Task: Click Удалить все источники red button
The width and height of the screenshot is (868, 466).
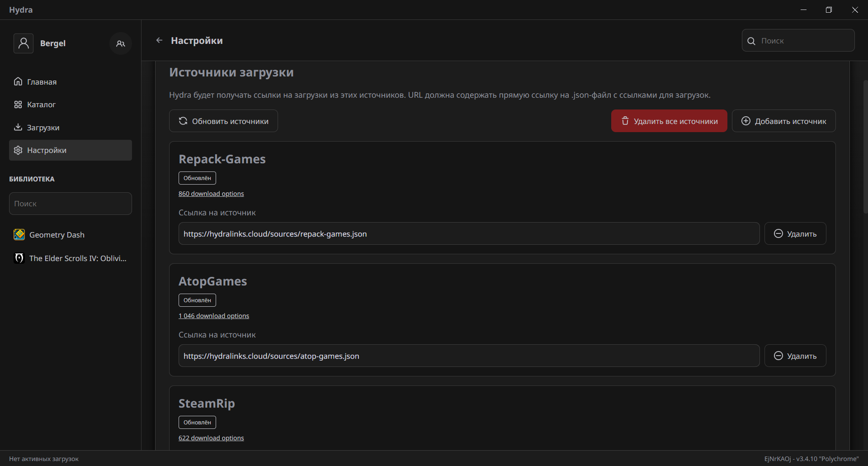Action: (669, 121)
